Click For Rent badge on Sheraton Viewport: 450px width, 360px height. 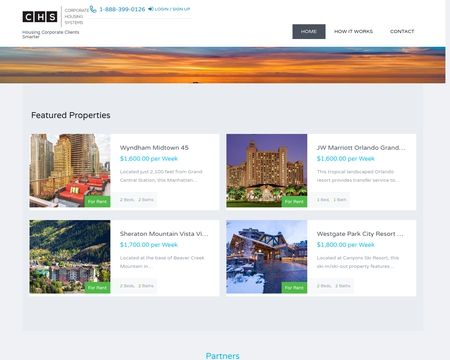click(97, 288)
